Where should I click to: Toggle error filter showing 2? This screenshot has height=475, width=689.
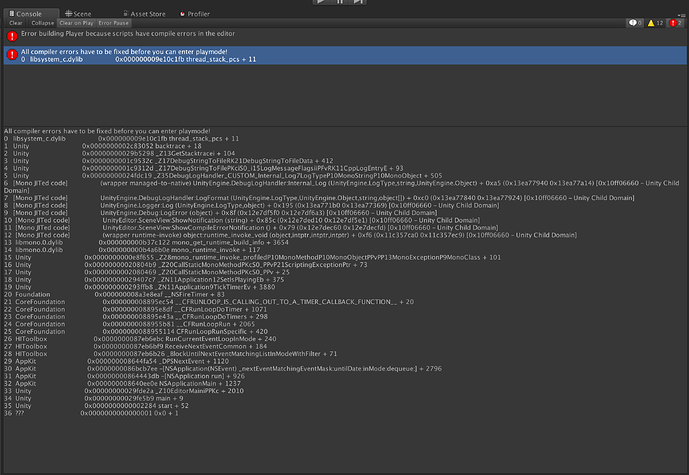pos(675,23)
